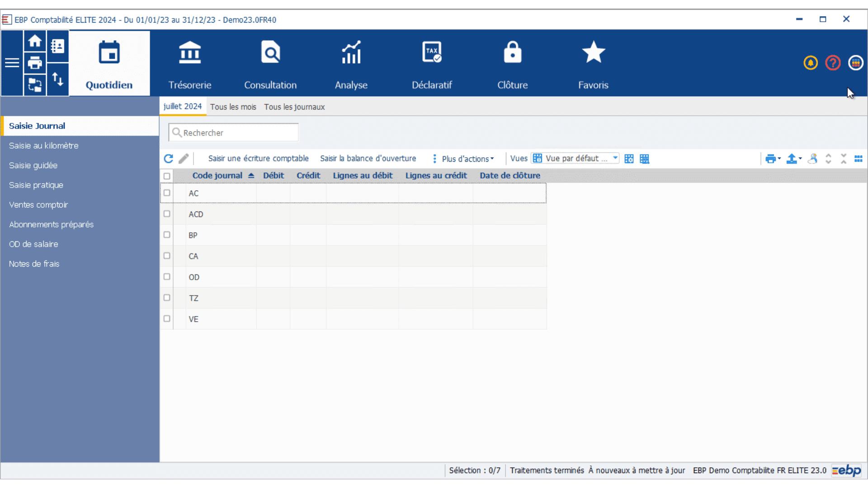Open the 'Vue par défaut' dropdown

(615, 158)
